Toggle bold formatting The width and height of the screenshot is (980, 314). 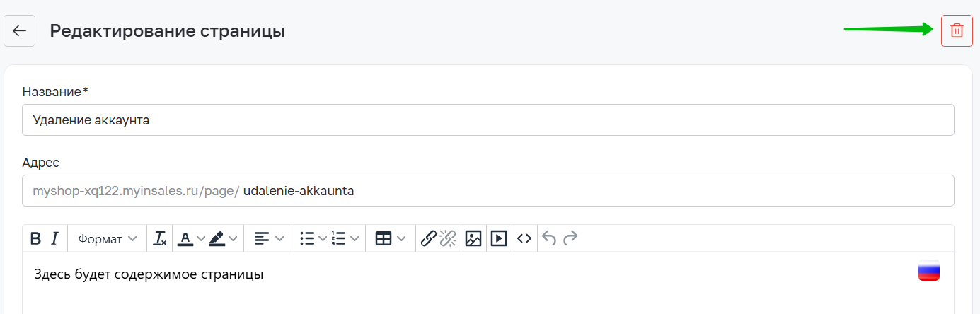click(x=35, y=238)
